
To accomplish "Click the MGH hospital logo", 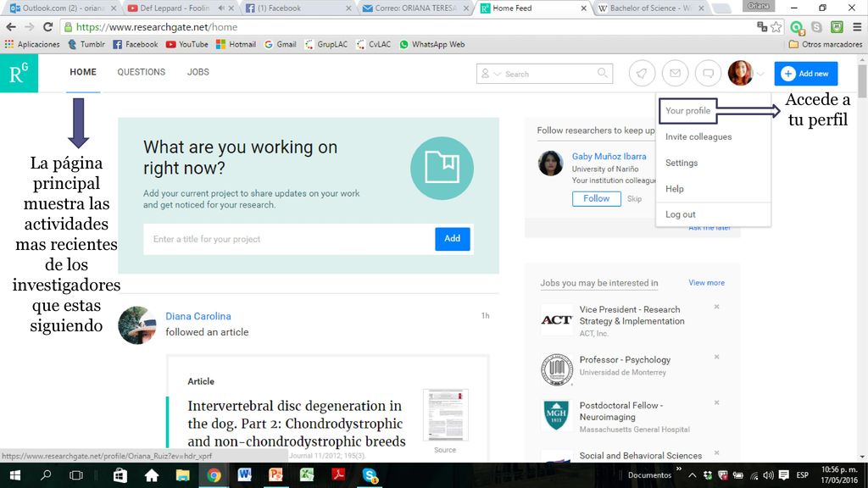I will pyautogui.click(x=556, y=415).
